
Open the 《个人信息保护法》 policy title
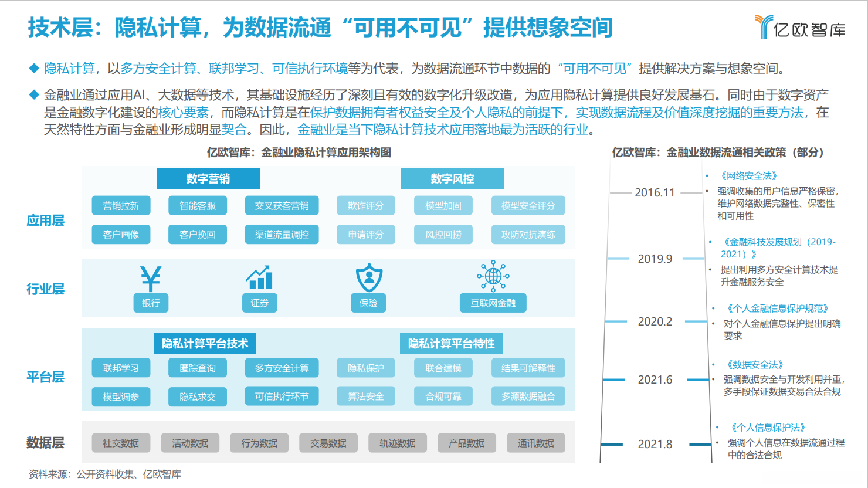pyautogui.click(x=768, y=428)
